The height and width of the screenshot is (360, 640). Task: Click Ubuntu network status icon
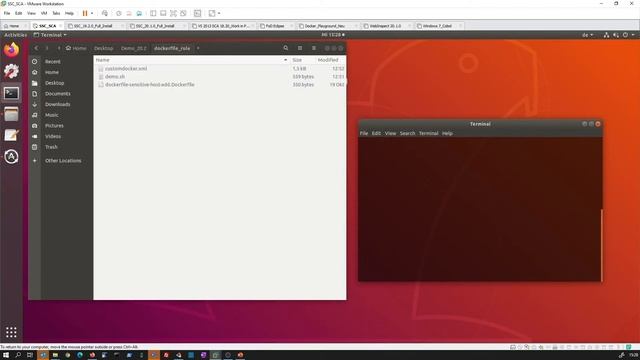[x=606, y=35]
